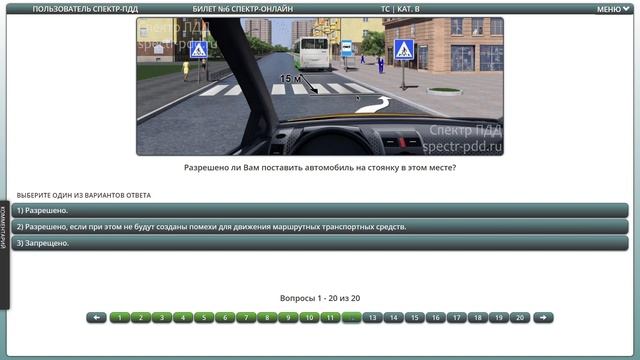This screenshot has width=640, height=360.
Task: Select answer 2) about route vehicles
Action: 320,227
